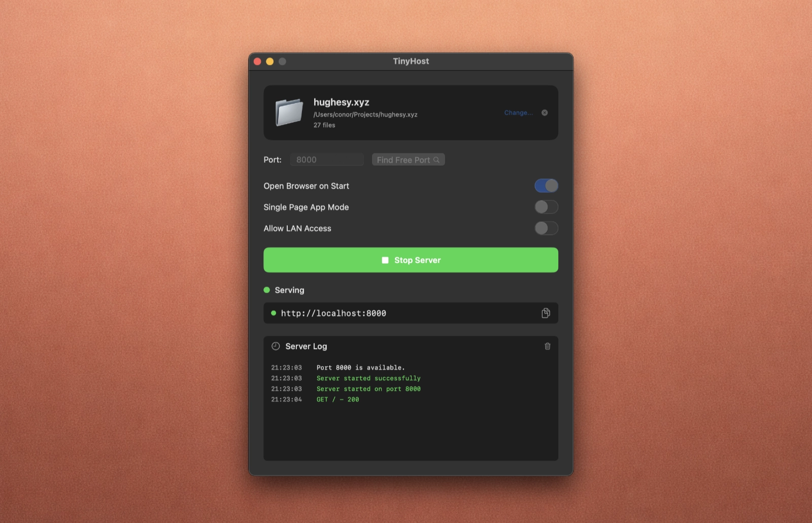Click the TinyHost title bar text
This screenshot has height=523, width=812.
411,61
